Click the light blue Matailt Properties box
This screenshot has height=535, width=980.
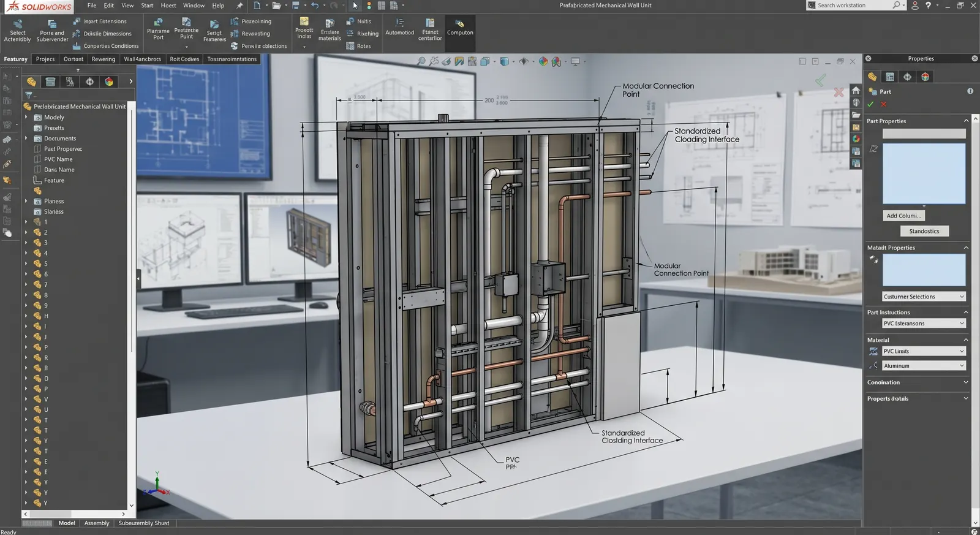coord(924,270)
